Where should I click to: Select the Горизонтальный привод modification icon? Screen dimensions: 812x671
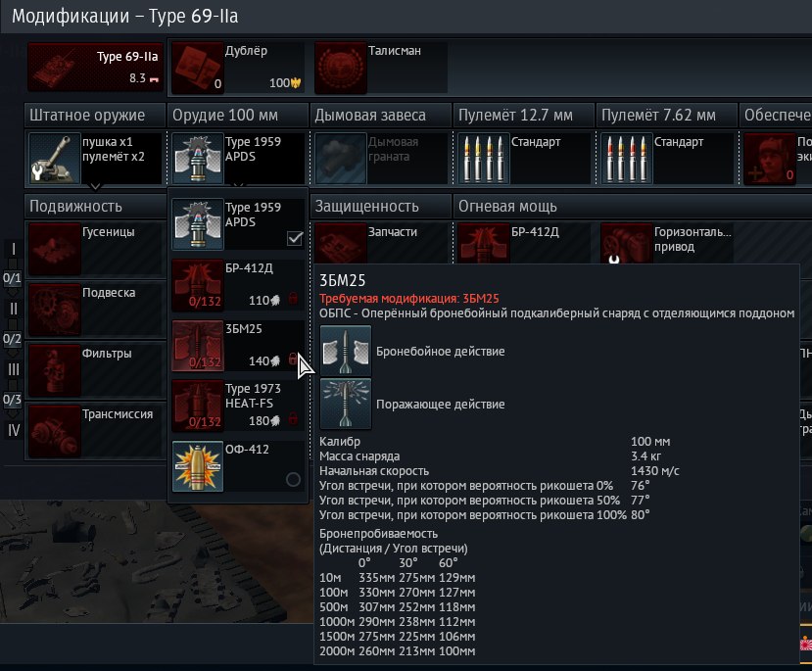626,243
